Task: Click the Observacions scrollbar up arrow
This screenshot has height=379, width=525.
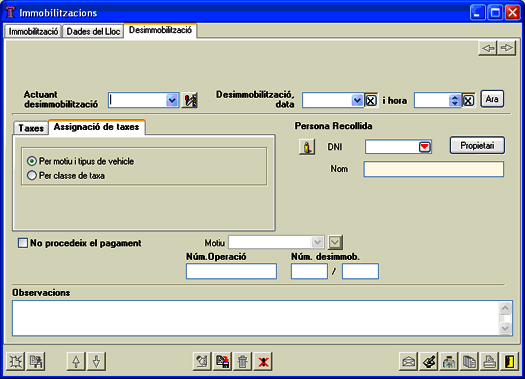Action: click(505, 307)
